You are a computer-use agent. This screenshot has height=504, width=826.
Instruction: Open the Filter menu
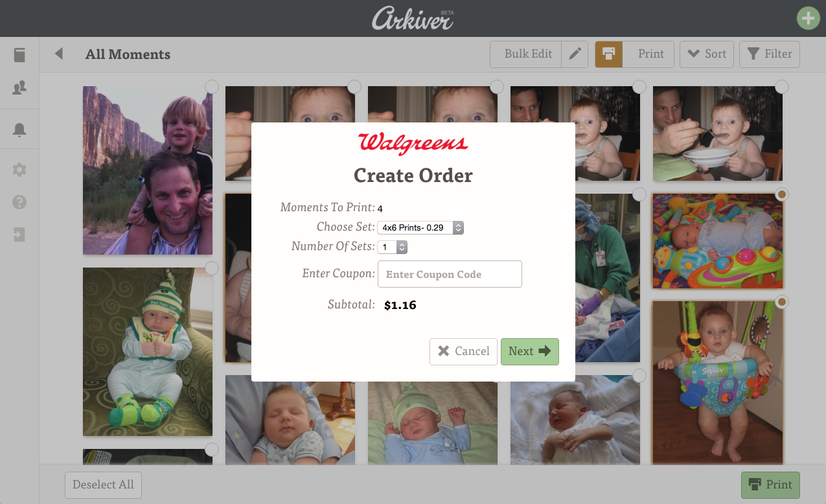(x=770, y=54)
